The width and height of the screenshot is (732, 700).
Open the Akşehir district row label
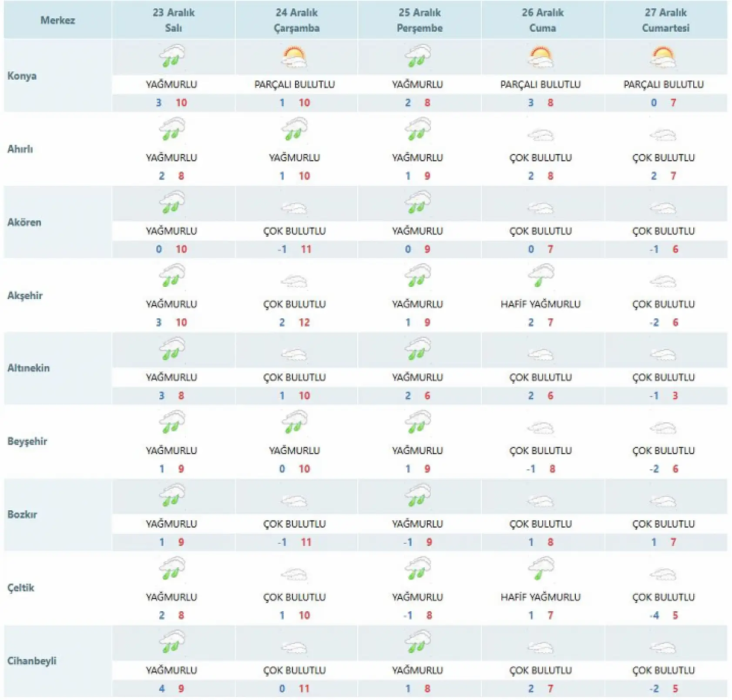click(x=25, y=295)
